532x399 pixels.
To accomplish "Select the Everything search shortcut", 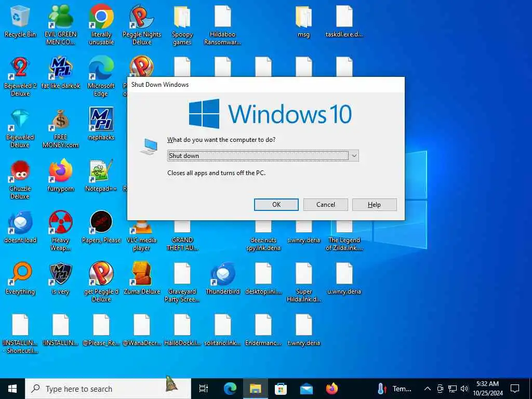I will pyautogui.click(x=20, y=278).
